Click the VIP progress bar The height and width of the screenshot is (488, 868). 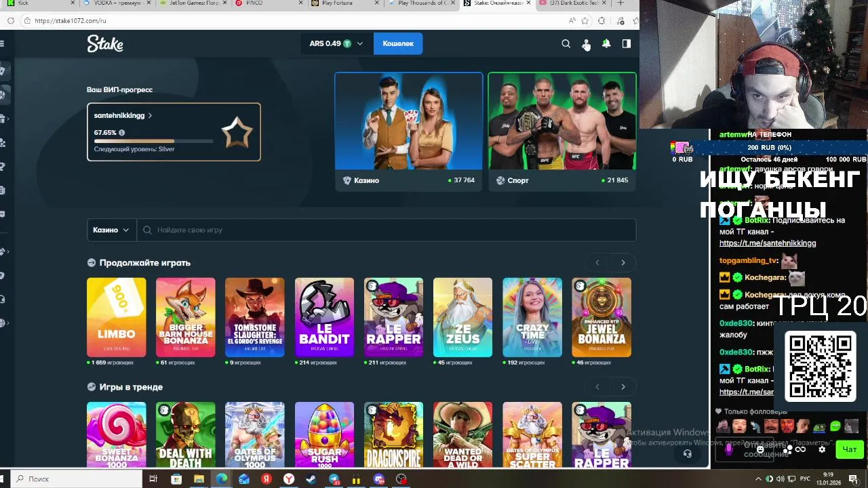(x=153, y=141)
